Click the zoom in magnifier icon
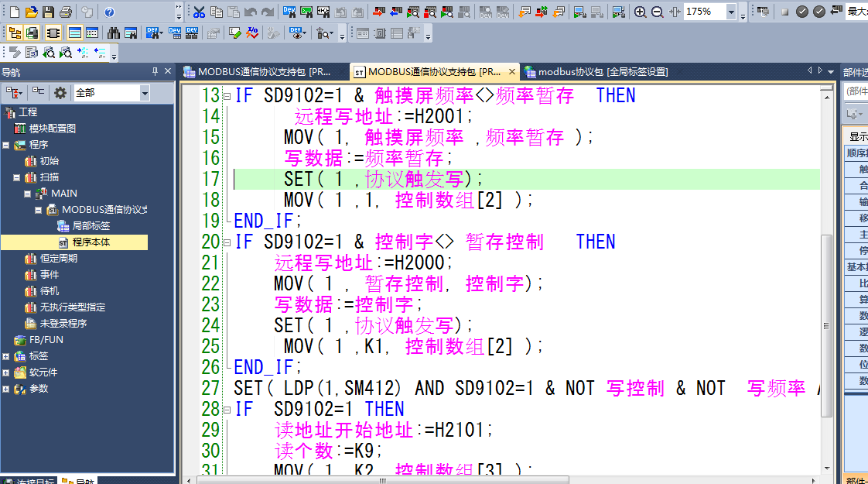Viewport: 868px width, 484px height. click(640, 12)
